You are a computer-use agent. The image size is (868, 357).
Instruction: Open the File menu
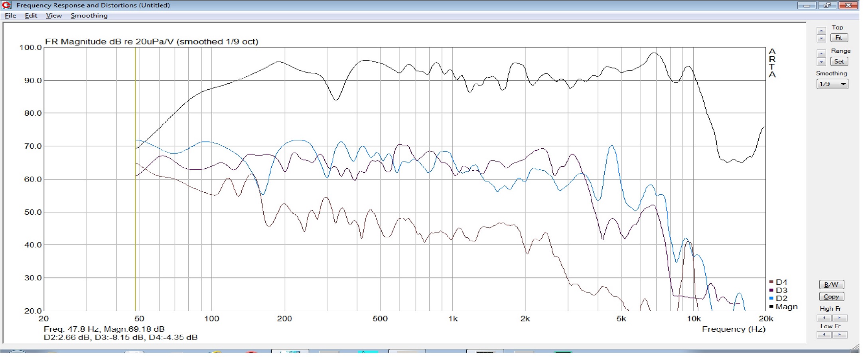(x=10, y=16)
